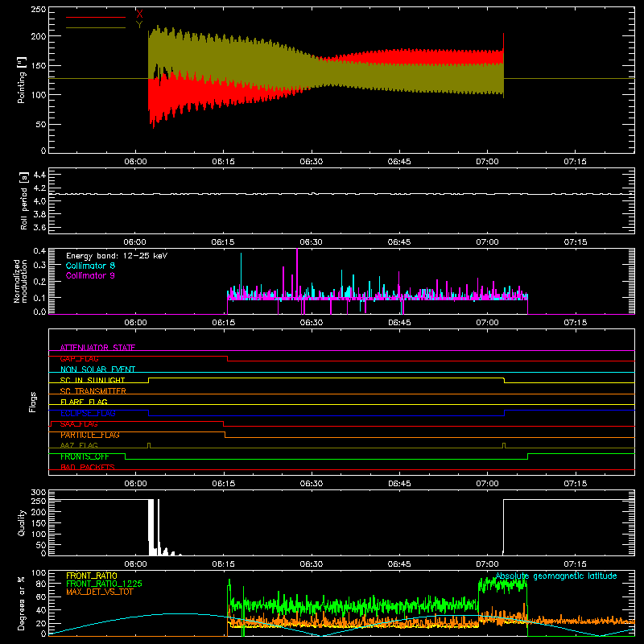This screenshot has height=644, width=644.
Task: Click the SC_TRANSMITTER flag label
Action: pyautogui.click(x=93, y=391)
